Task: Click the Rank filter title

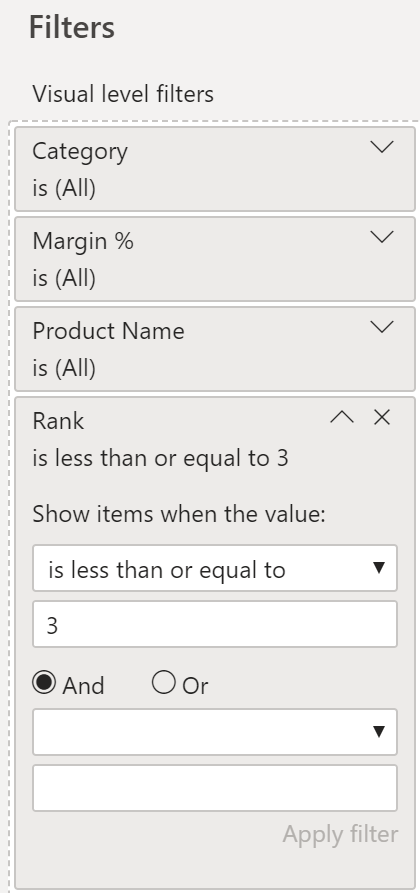Action: (58, 421)
